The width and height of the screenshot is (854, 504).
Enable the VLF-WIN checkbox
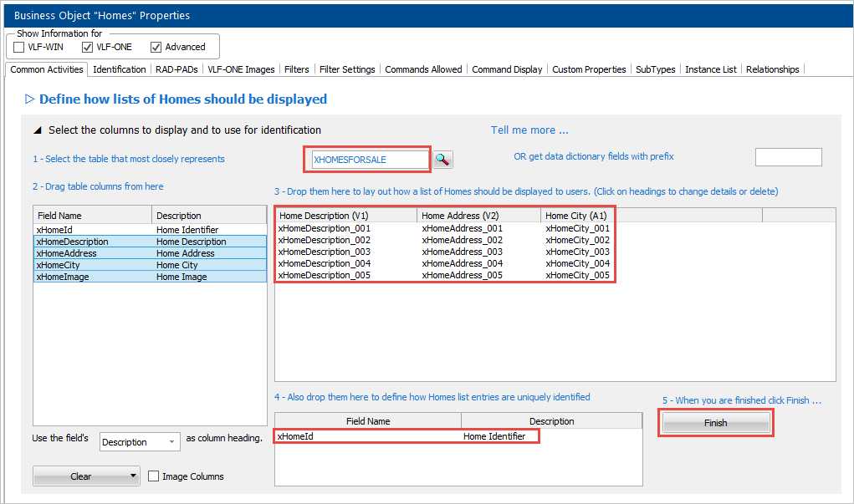pos(19,47)
